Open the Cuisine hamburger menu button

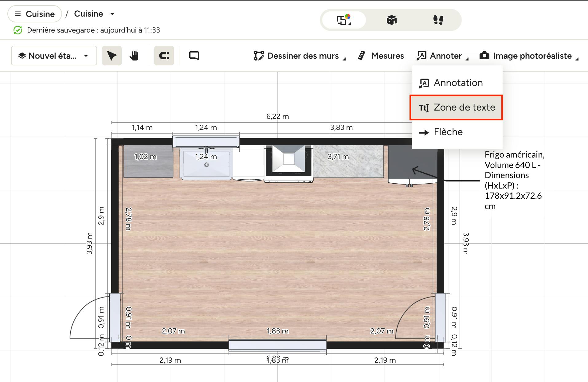click(x=35, y=14)
